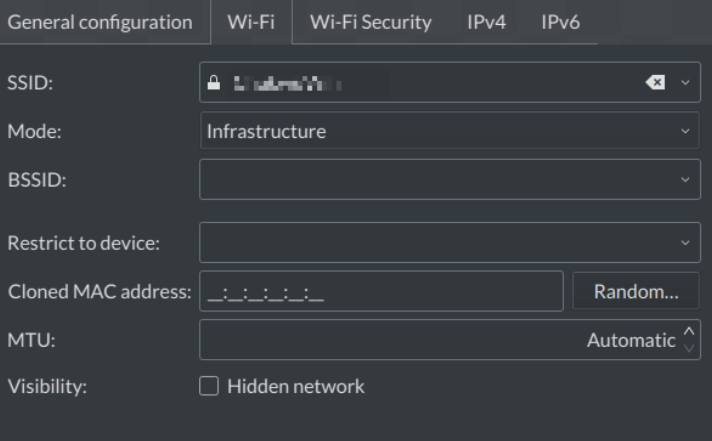Enable the Hidden network checkbox

[x=210, y=386]
